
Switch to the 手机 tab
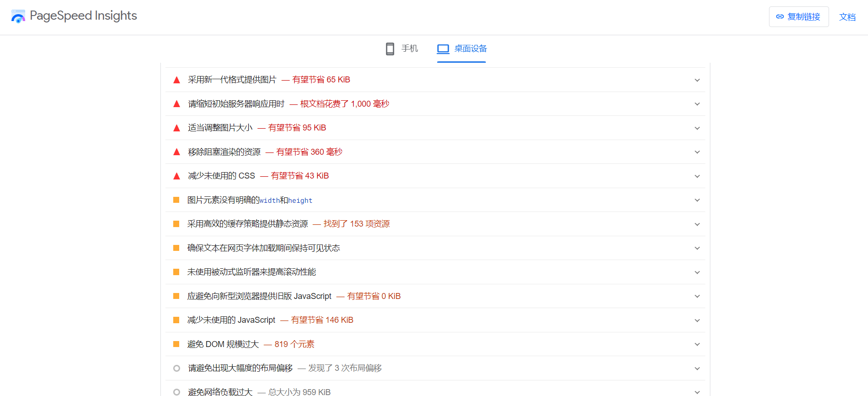pos(409,49)
